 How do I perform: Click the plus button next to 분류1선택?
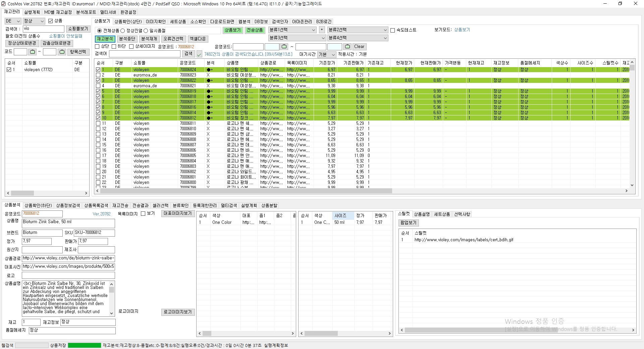(x=322, y=30)
